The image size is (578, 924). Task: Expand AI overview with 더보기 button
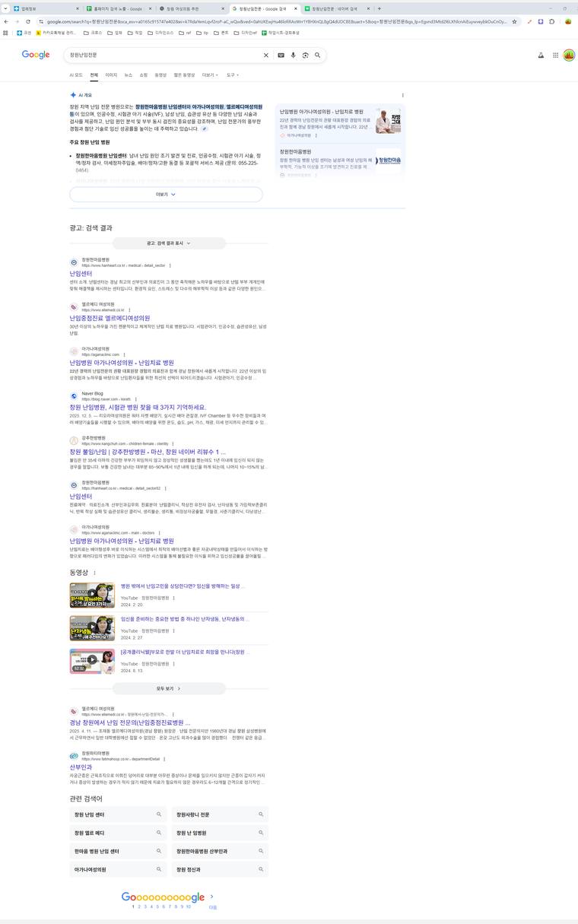[166, 194]
